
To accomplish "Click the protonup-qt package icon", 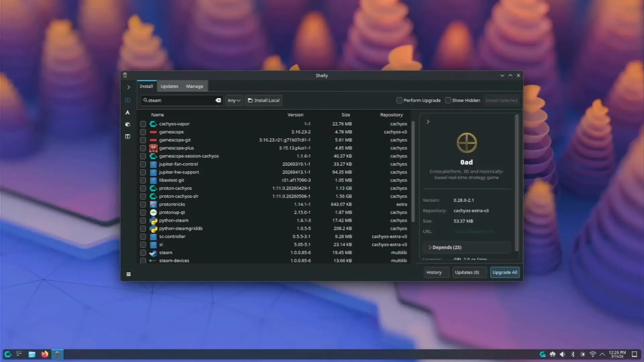I will pos(153,213).
